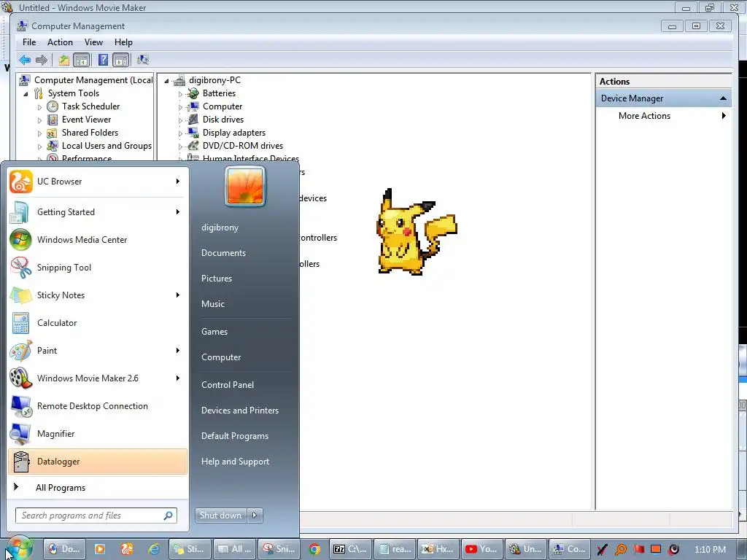Screen dimensions: 747x560
Task: Select Local Users and Groups tree item
Action: [x=107, y=146]
